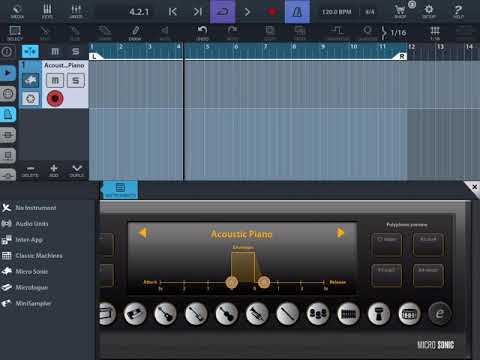Open the Shop cart
480x360 pixels.
(x=400, y=11)
